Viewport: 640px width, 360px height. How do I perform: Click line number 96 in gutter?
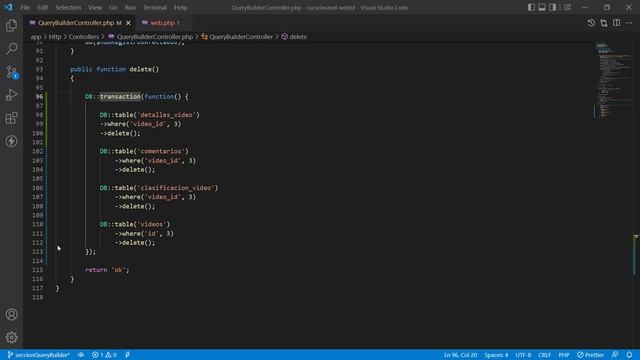tap(39, 97)
